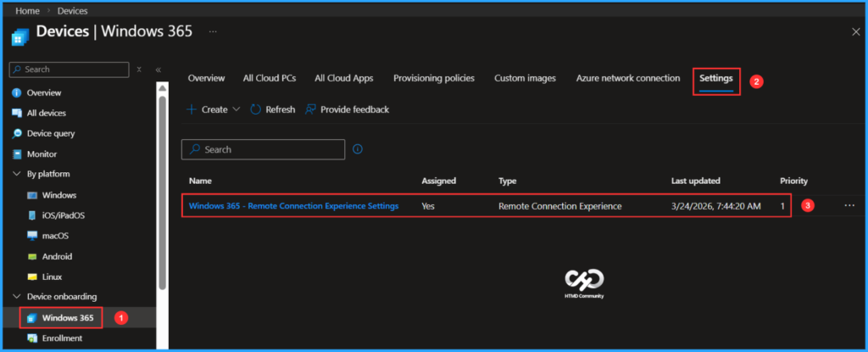868x352 pixels.
Task: Collapse the sidebar with double chevron
Action: pos(159,70)
